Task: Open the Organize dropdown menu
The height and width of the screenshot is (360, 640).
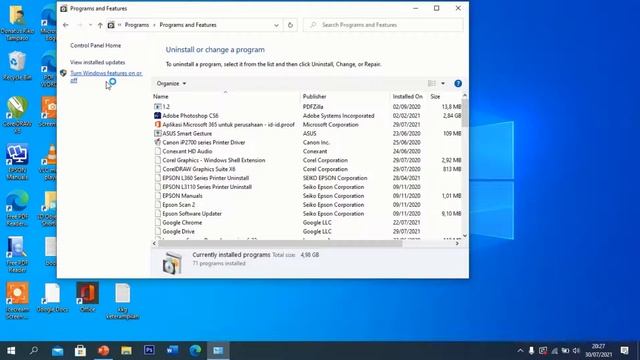Action: 171,83
